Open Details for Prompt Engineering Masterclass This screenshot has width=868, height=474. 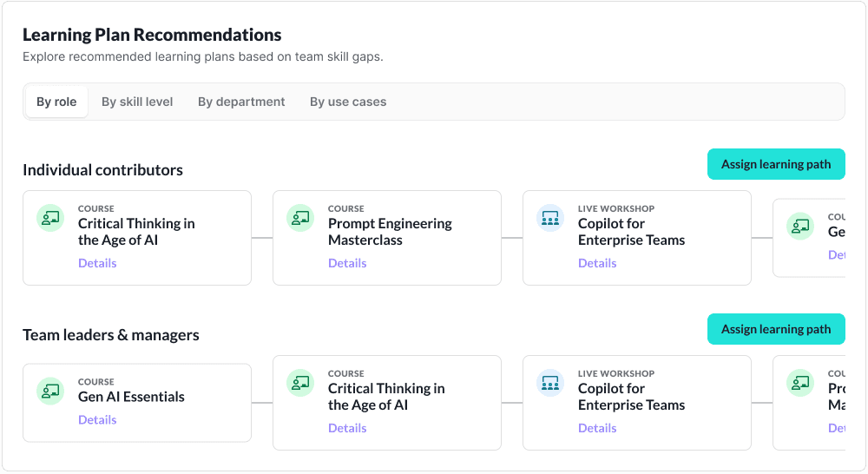347,263
